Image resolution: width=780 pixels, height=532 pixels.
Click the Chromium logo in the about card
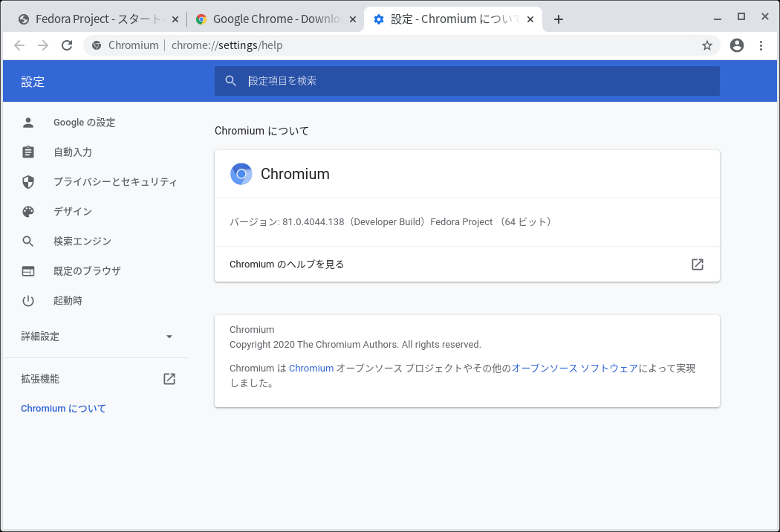[x=241, y=174]
